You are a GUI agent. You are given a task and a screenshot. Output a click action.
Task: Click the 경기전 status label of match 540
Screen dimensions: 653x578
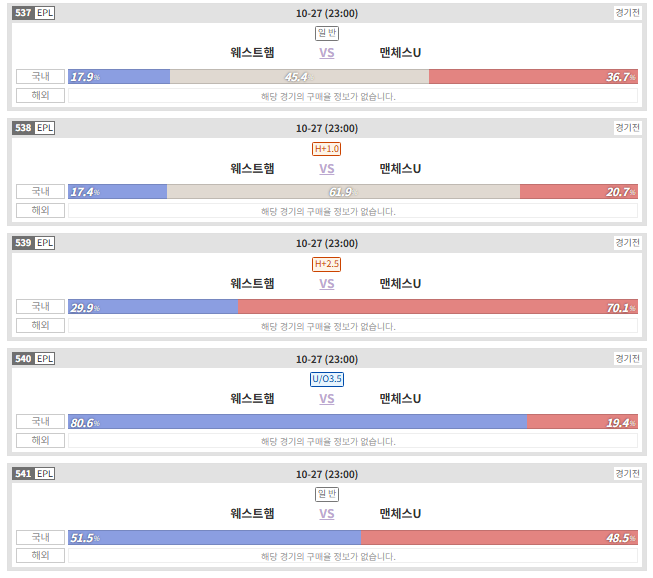tap(628, 359)
